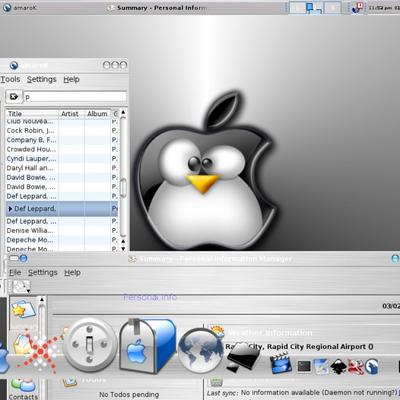Click the amaroK wolf icon in dock

372,366
